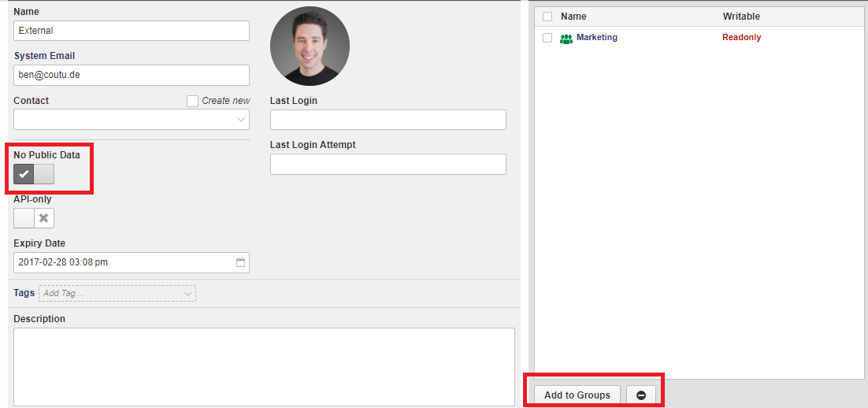Sort groups by Name column header

pyautogui.click(x=573, y=17)
